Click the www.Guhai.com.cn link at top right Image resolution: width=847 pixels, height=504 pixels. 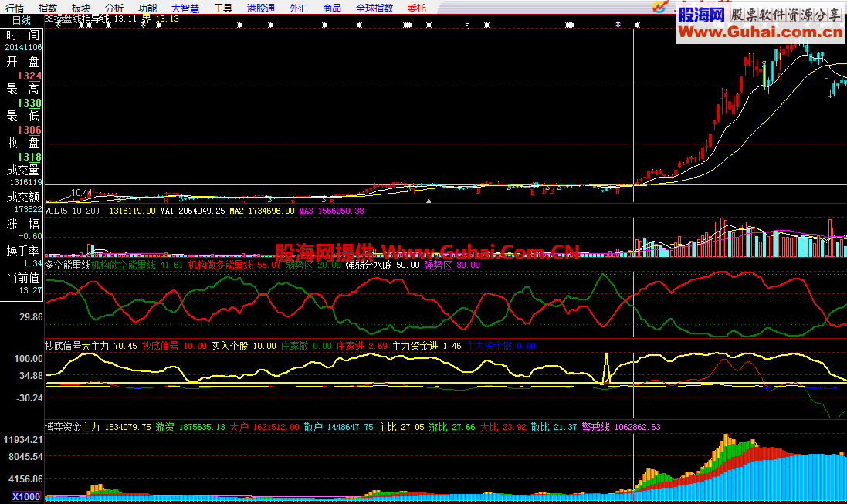[759, 32]
